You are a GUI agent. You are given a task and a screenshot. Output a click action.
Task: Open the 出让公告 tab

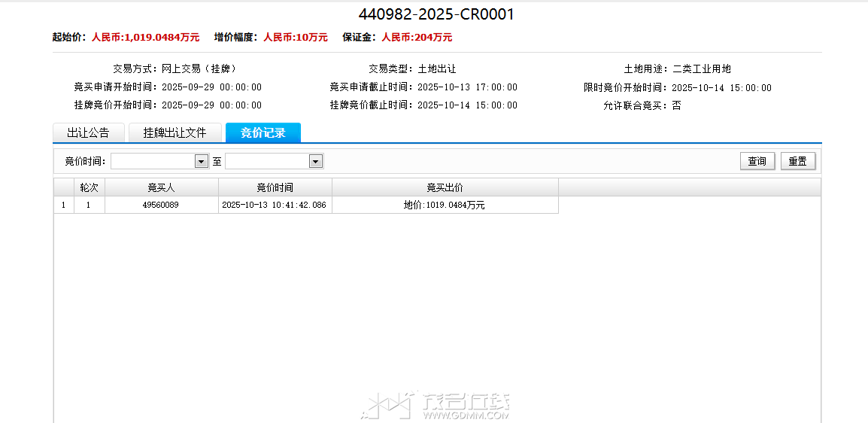tap(88, 133)
